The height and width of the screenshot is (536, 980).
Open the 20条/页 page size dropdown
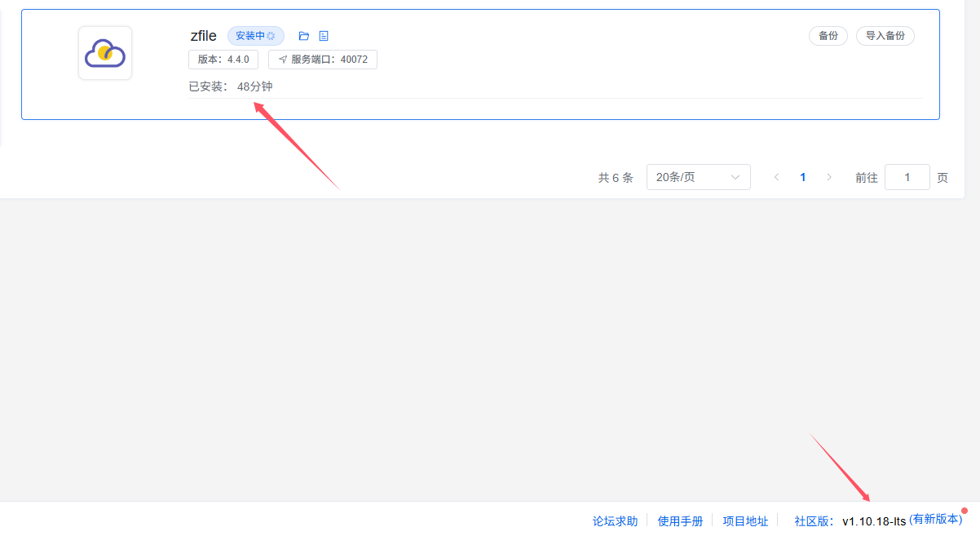(698, 177)
